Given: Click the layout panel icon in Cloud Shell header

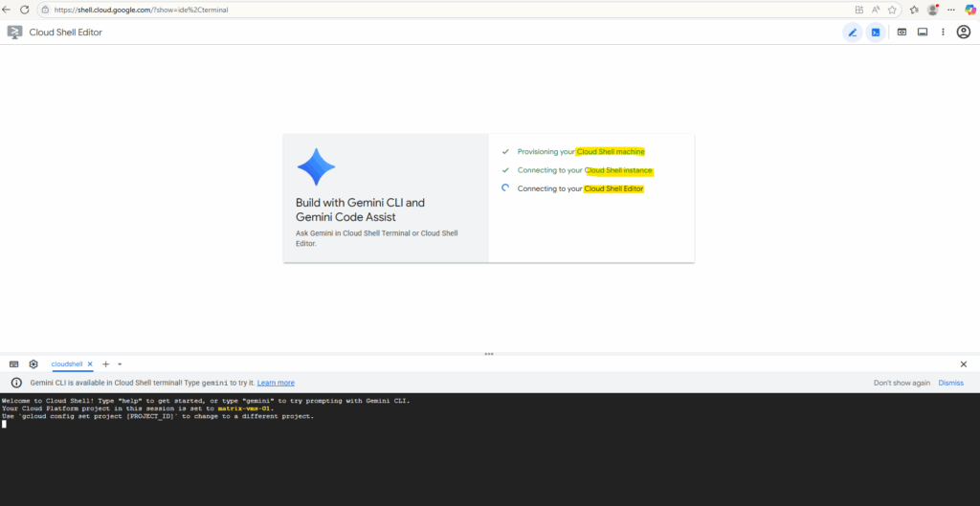Looking at the screenshot, I should [923, 33].
